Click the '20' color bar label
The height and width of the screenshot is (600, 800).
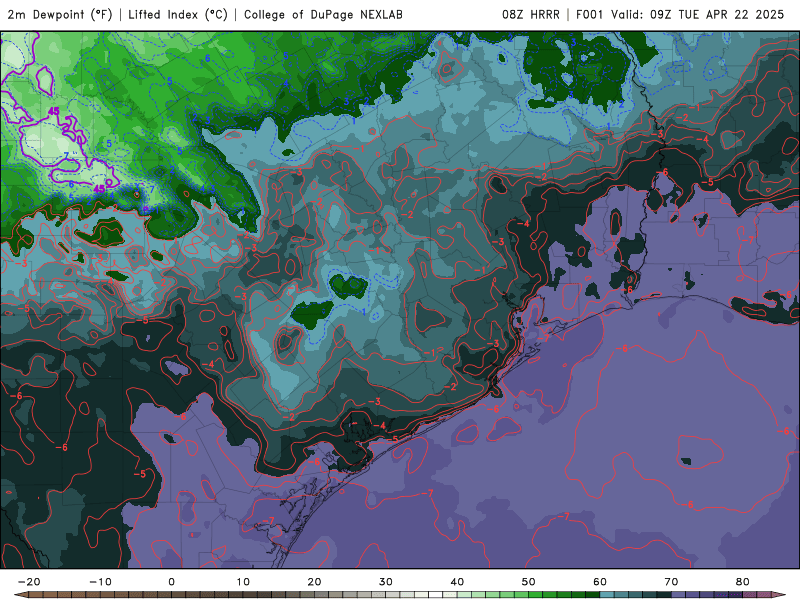pyautogui.click(x=314, y=582)
